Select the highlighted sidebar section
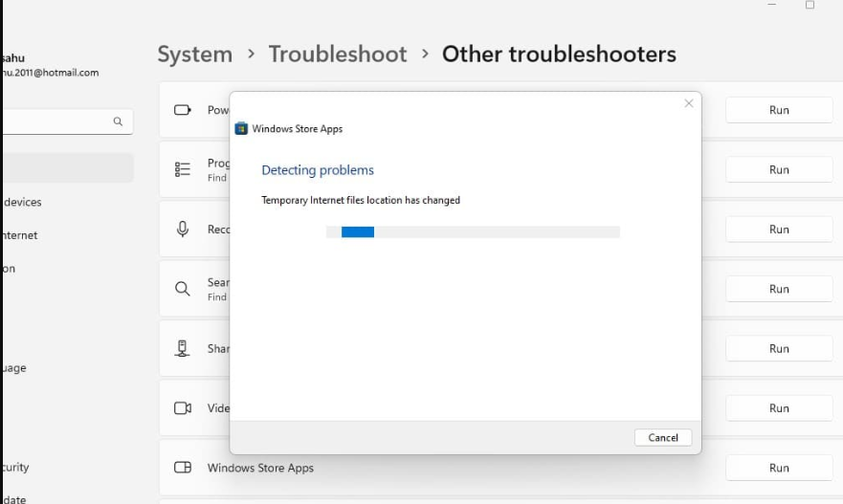The height and width of the screenshot is (504, 843). coord(67,167)
